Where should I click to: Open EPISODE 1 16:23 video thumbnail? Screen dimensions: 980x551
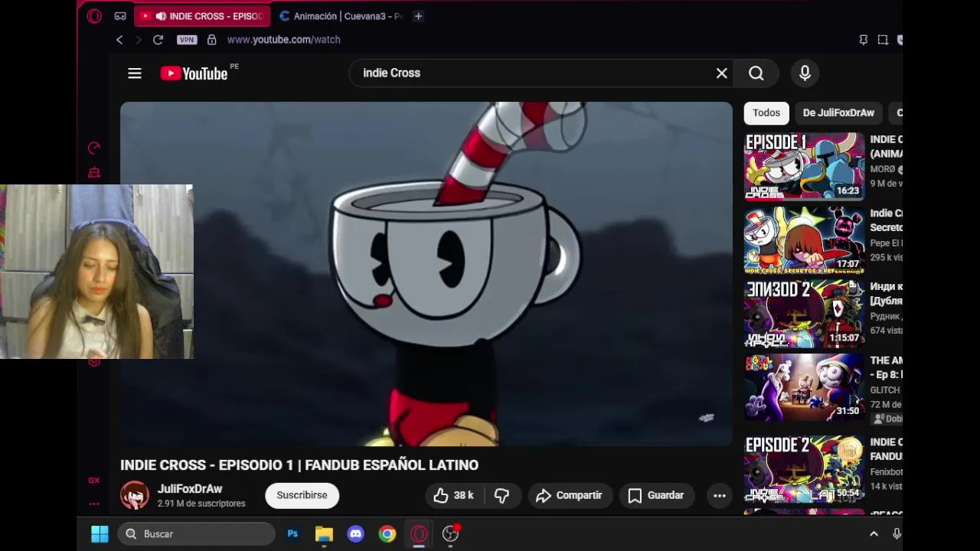805,166
